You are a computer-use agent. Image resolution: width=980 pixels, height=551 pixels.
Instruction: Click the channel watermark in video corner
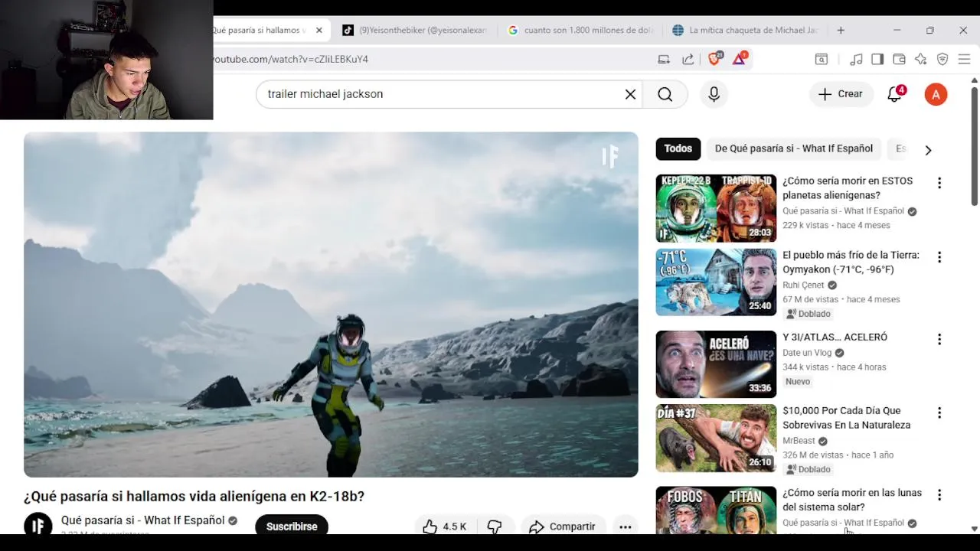[609, 158]
